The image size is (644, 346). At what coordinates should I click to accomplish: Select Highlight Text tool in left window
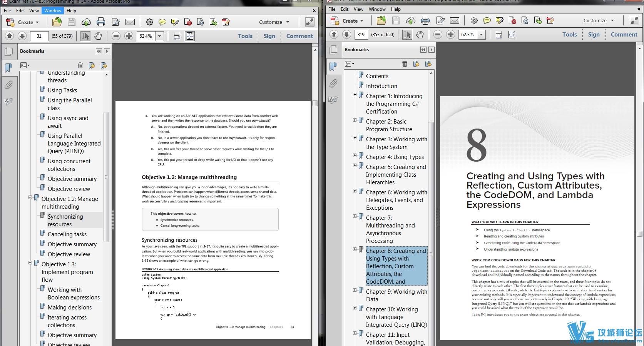click(x=175, y=22)
